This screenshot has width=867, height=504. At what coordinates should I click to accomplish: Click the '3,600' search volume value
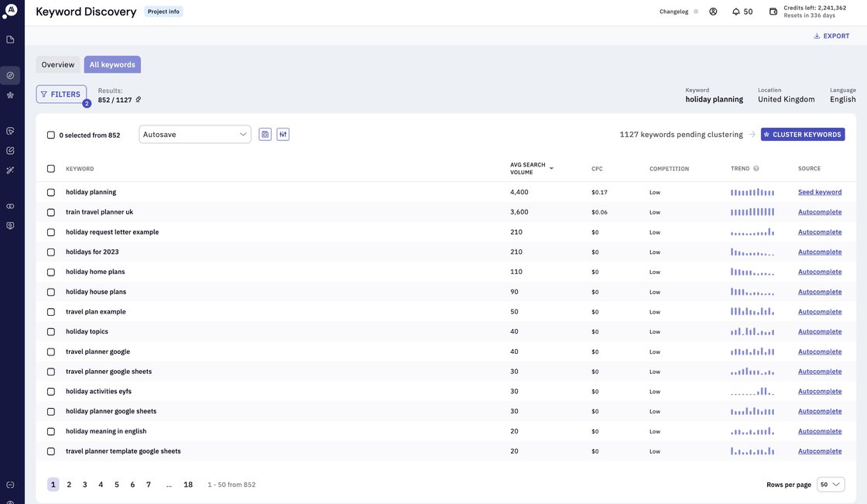pyautogui.click(x=519, y=212)
